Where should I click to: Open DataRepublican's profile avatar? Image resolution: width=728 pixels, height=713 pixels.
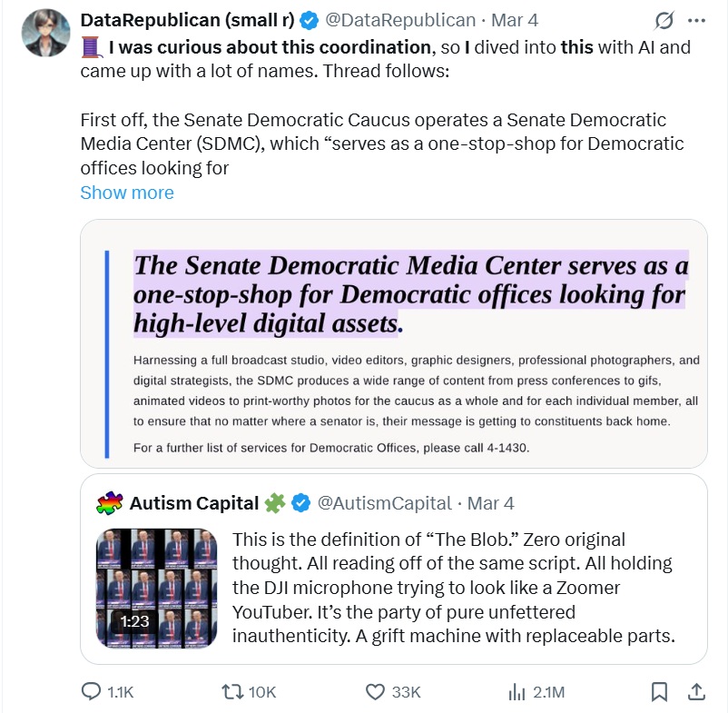44,33
